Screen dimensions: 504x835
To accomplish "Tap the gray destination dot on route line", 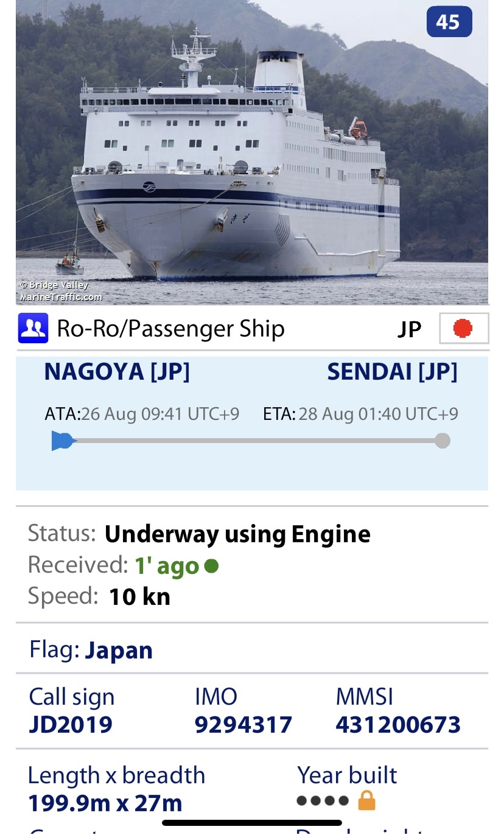I will click(443, 441).
